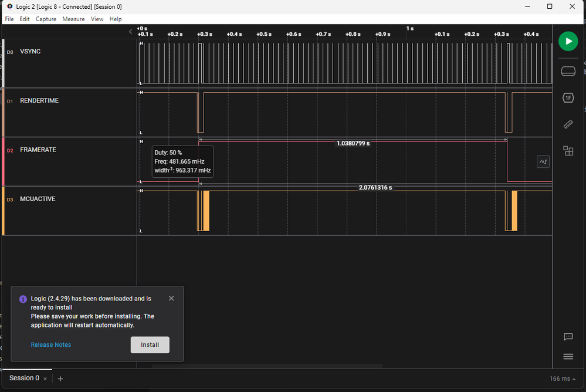Open the Analyzers panel icon

click(568, 98)
